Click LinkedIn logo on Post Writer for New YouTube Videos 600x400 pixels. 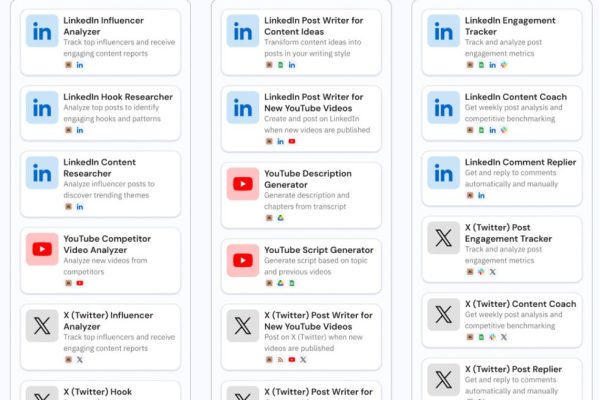243,108
